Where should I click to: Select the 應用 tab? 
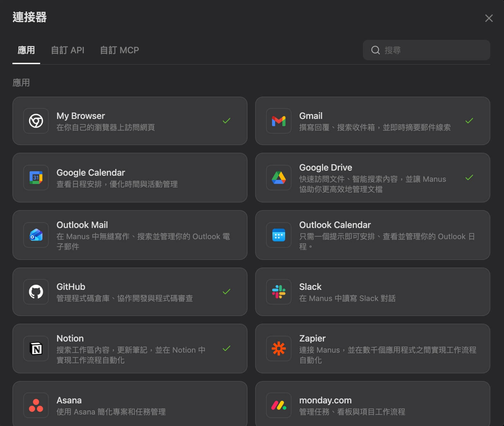pyautogui.click(x=26, y=50)
